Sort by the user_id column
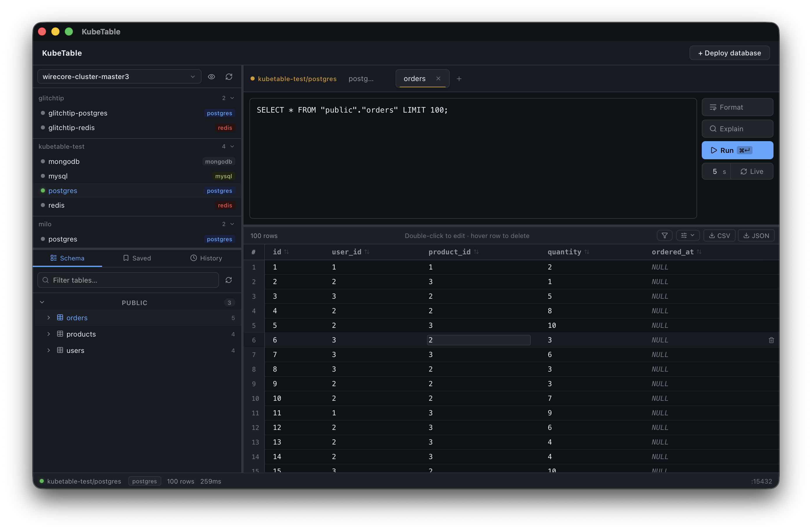This screenshot has width=812, height=532. 367,252
